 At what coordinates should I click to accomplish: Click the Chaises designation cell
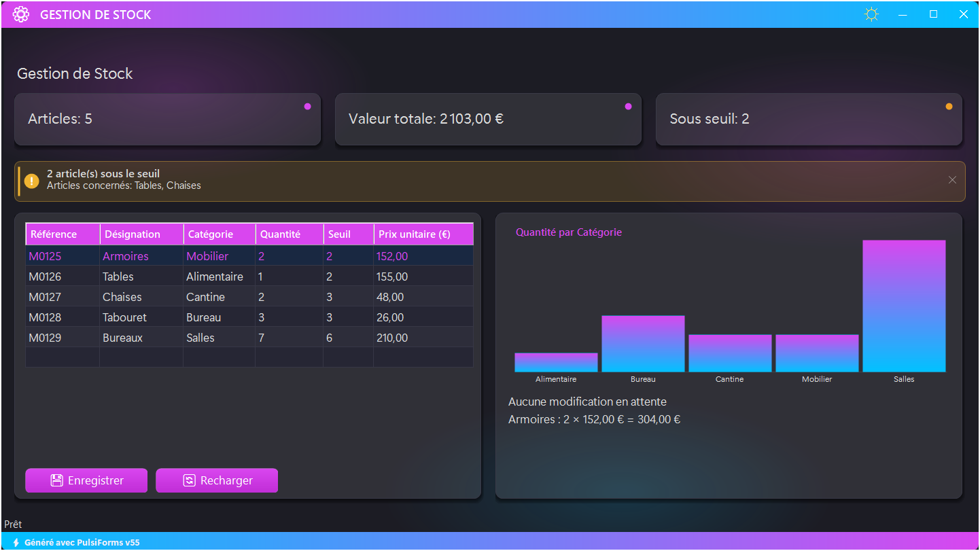point(141,297)
